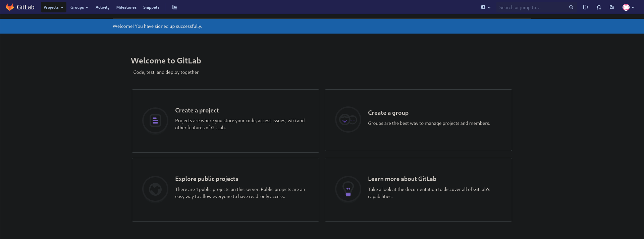Click the Create a group faces icon

(348, 119)
